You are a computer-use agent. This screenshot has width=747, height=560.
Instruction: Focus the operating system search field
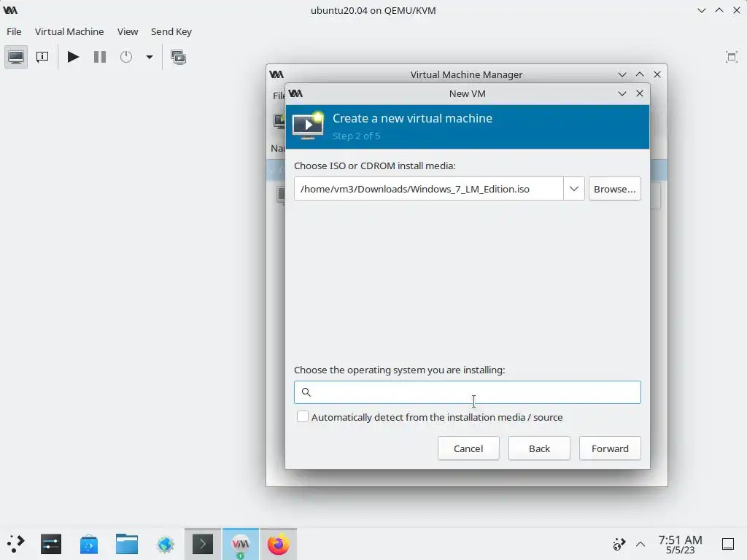pos(468,392)
